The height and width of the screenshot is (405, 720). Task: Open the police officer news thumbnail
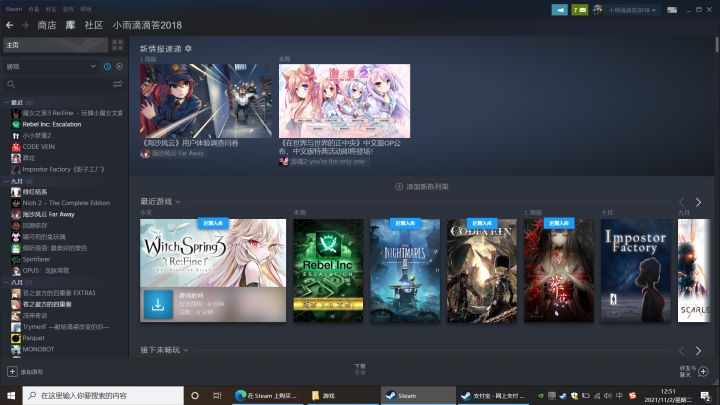click(x=206, y=101)
